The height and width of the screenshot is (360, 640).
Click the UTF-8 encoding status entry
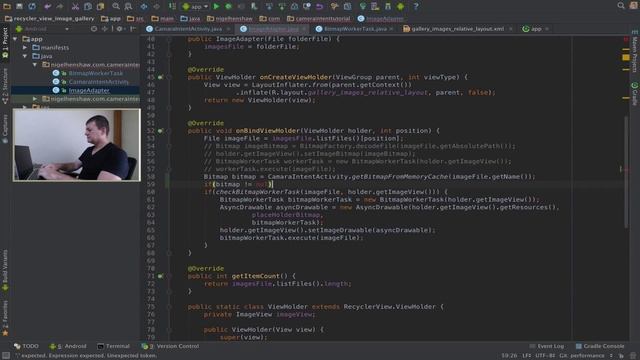(x=545, y=356)
